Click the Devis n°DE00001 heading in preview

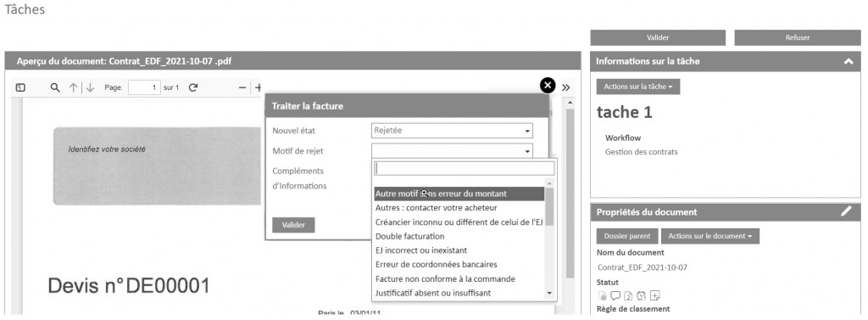tap(129, 286)
